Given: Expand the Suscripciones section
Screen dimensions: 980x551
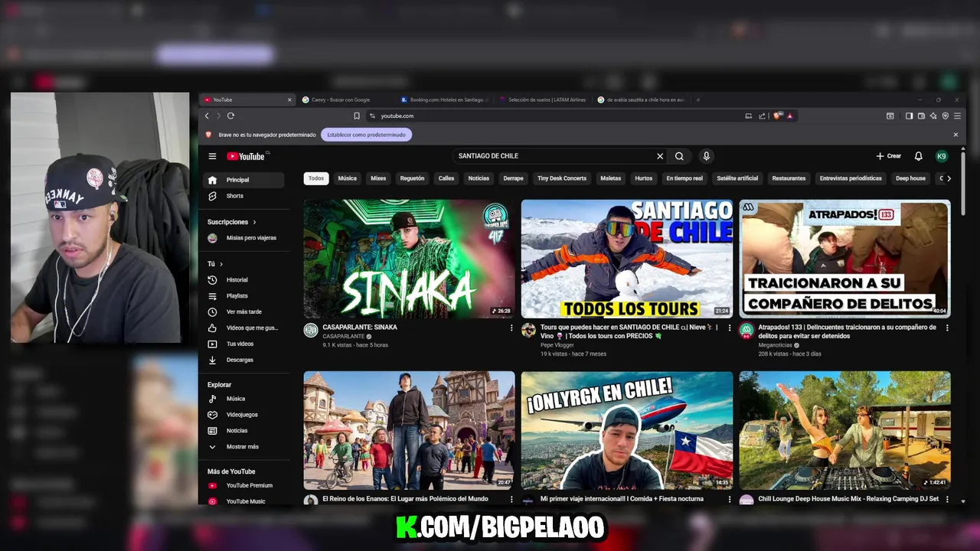Looking at the screenshot, I should 232,222.
